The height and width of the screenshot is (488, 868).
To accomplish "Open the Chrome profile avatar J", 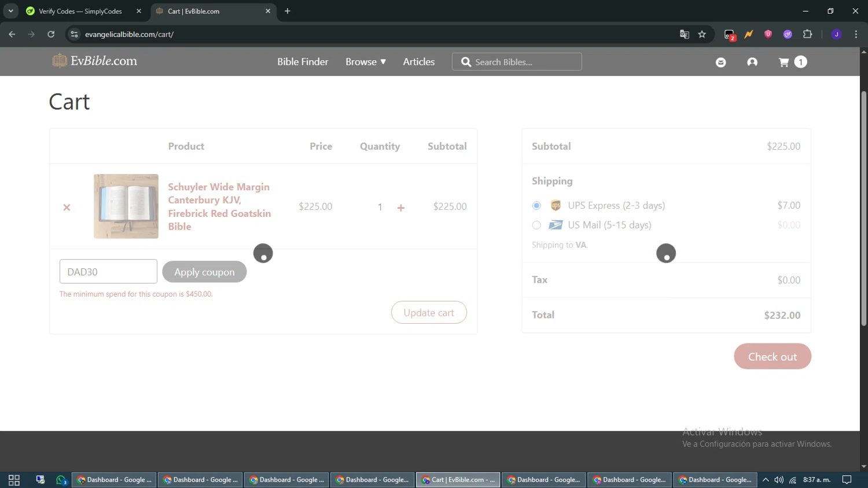I will [837, 34].
